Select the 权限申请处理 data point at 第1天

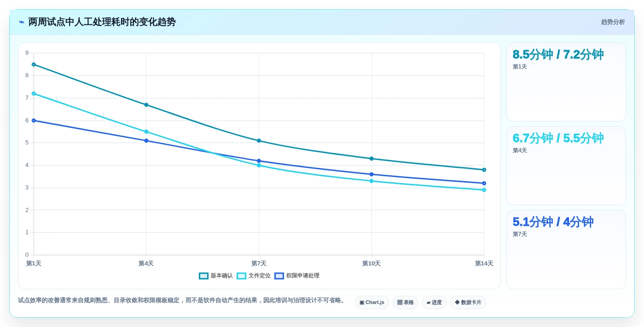tap(34, 120)
